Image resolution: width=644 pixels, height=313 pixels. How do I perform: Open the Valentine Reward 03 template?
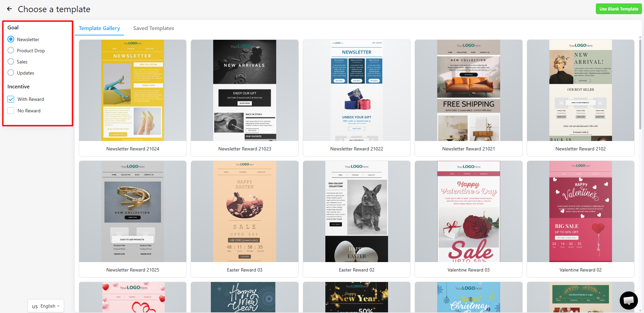(469, 219)
